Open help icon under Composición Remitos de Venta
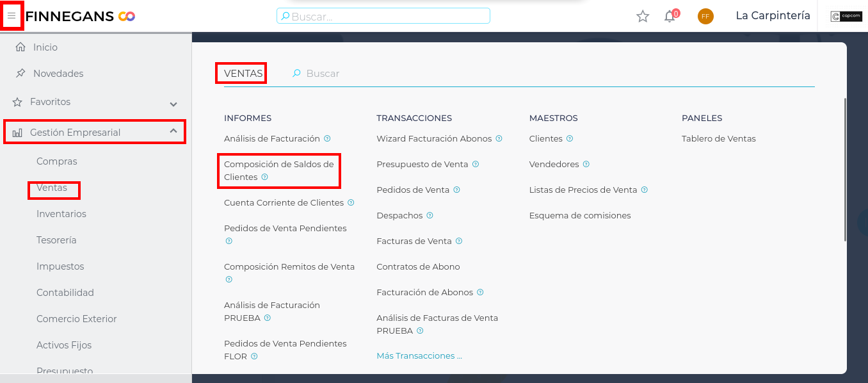This screenshot has width=868, height=383. [x=229, y=279]
